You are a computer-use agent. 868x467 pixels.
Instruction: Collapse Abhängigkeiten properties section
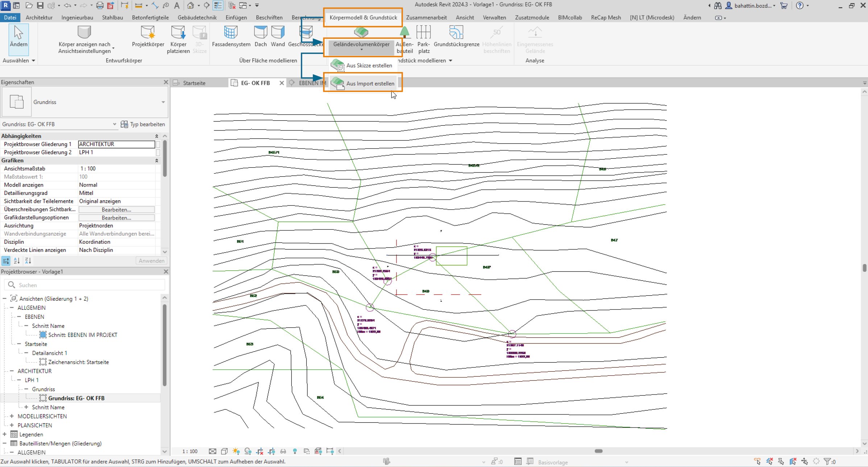click(157, 136)
